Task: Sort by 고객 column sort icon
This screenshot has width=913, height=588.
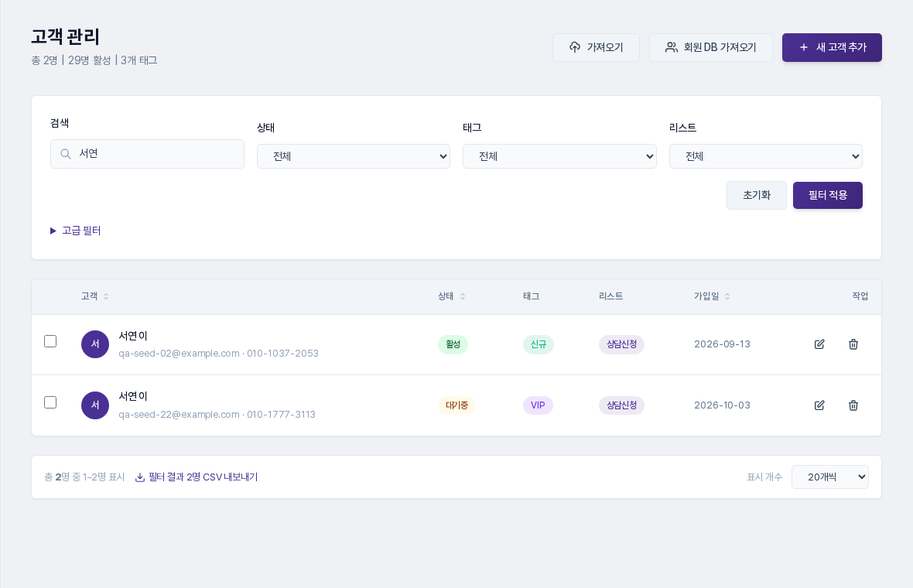Action: pyautogui.click(x=106, y=296)
